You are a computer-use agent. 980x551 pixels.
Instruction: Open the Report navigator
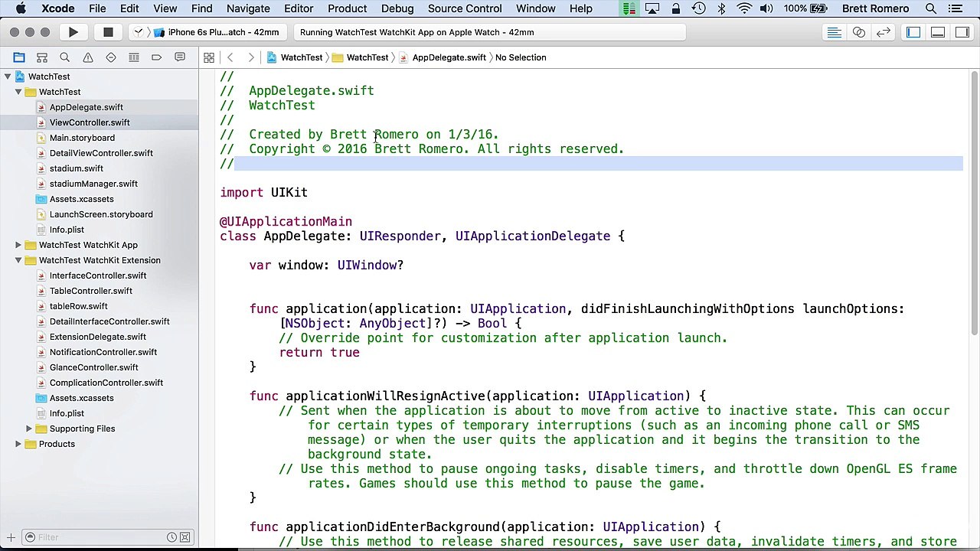(x=180, y=57)
